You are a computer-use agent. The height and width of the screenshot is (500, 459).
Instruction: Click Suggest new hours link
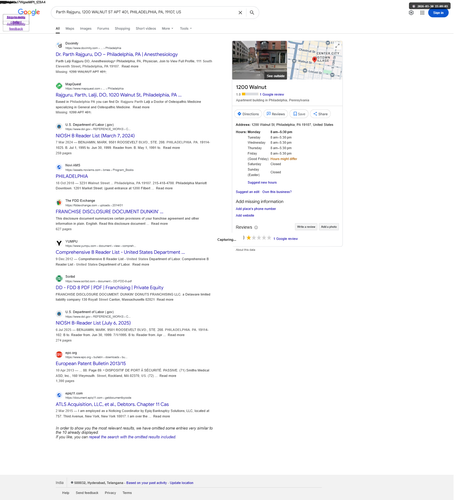pos(262,183)
